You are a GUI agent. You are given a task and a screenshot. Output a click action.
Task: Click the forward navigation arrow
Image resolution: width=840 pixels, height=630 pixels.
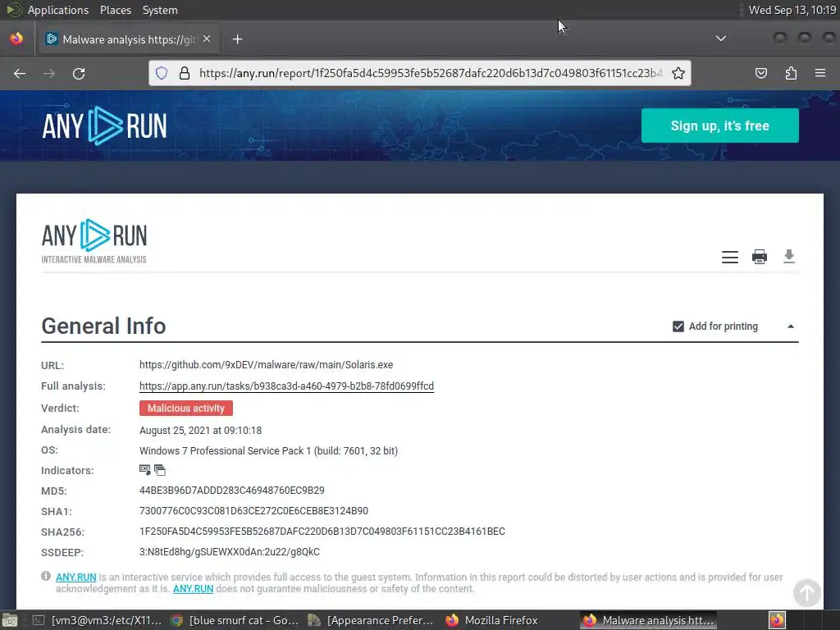pos(49,73)
